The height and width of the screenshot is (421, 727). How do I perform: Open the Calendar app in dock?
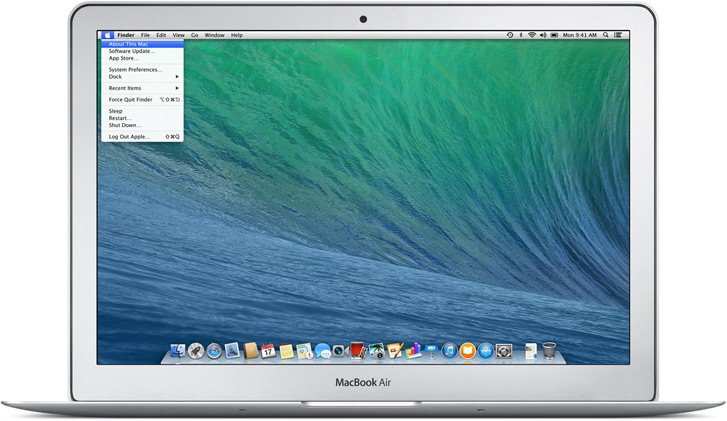(x=268, y=351)
